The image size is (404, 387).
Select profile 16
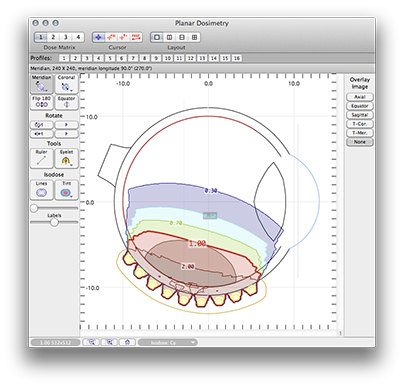(237, 58)
